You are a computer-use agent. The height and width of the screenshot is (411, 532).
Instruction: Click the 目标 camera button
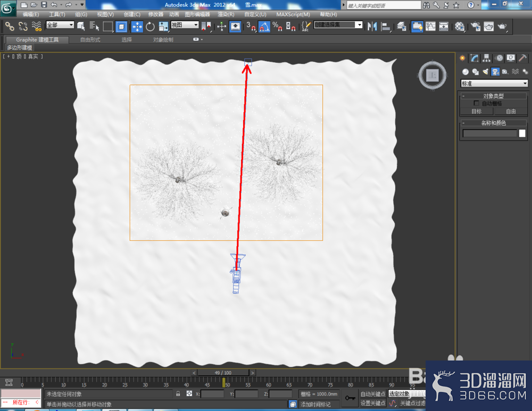(476, 111)
